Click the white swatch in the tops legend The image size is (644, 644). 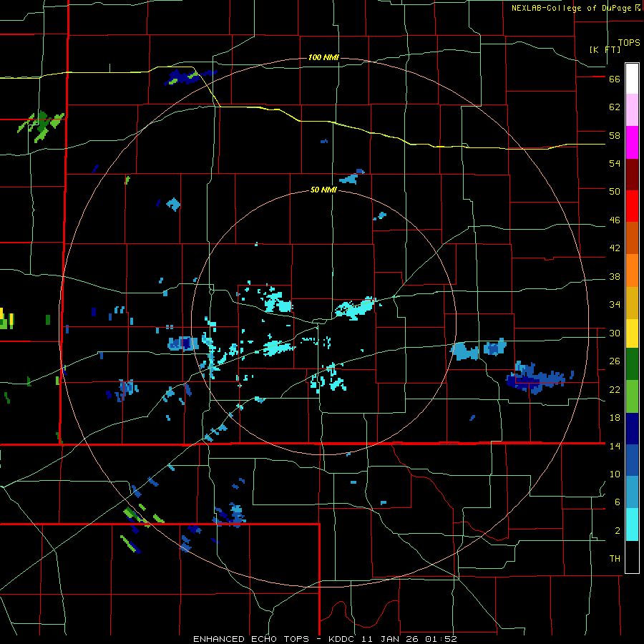(x=632, y=79)
